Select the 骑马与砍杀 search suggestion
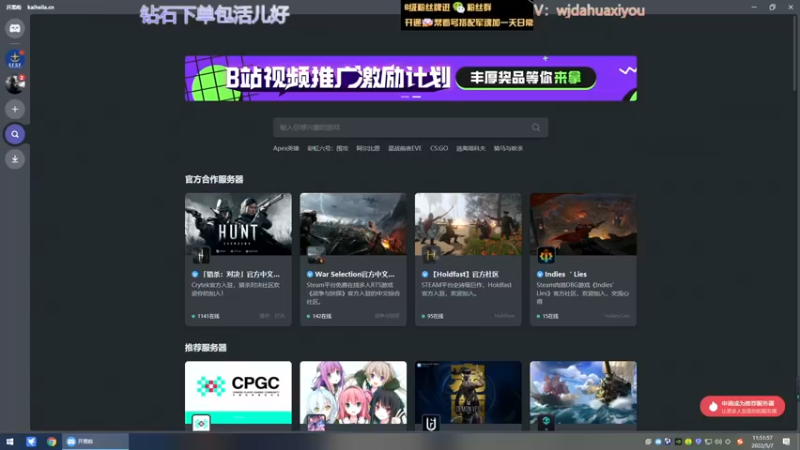Viewport: 800px width, 450px height. [508, 148]
